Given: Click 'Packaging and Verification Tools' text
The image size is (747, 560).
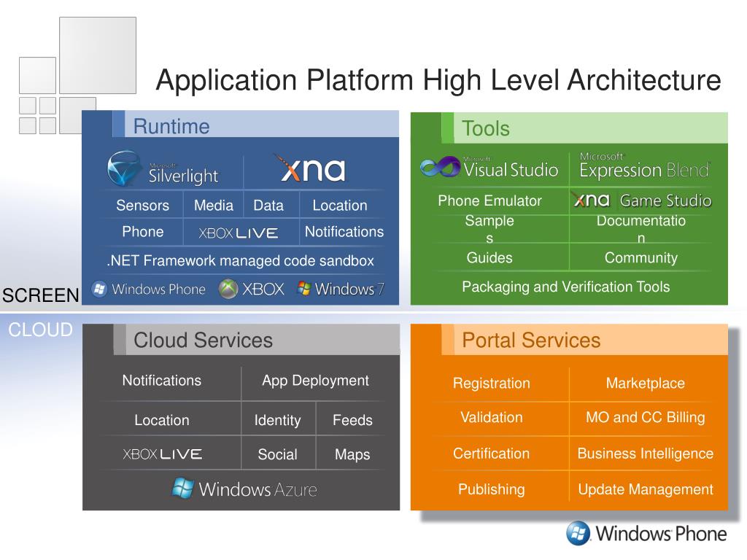Looking at the screenshot, I should (x=566, y=287).
